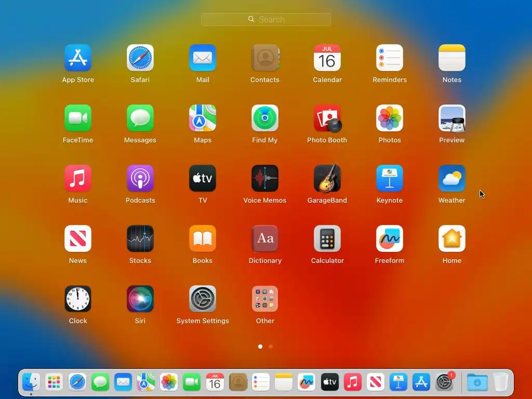This screenshot has width=532, height=399.
Task: Launch Voice Memos
Action: tap(265, 178)
